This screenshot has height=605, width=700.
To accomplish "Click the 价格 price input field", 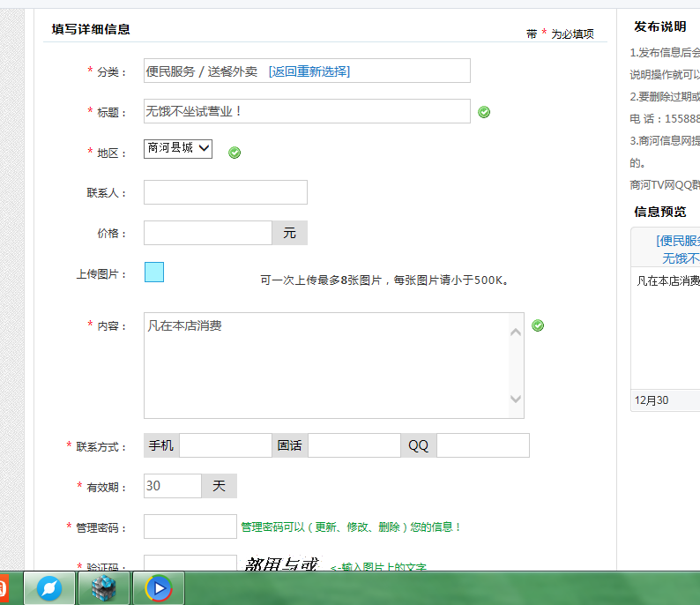I will (x=207, y=233).
